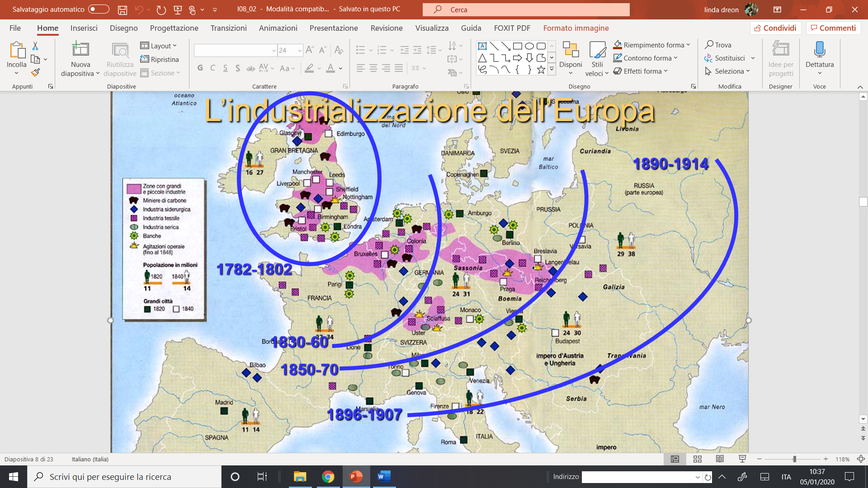The width and height of the screenshot is (868, 488).
Task: Click Italiano (Italia) language status
Action: [90, 459]
